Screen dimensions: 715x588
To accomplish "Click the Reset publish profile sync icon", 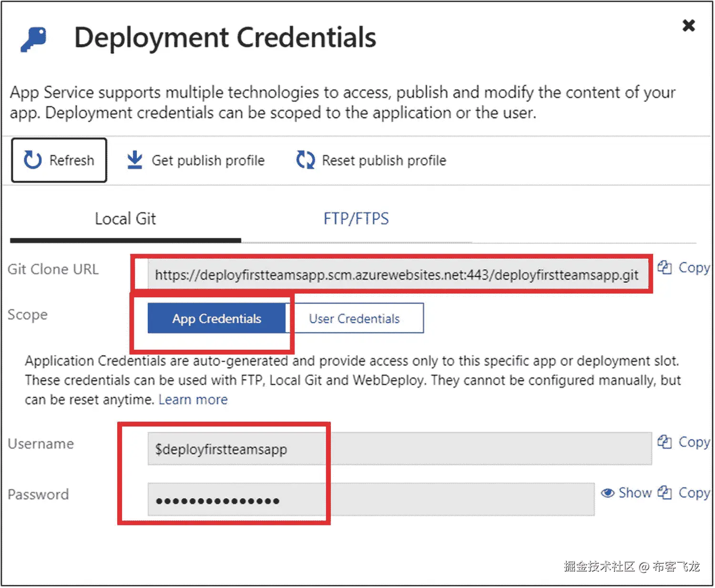I will [x=306, y=160].
